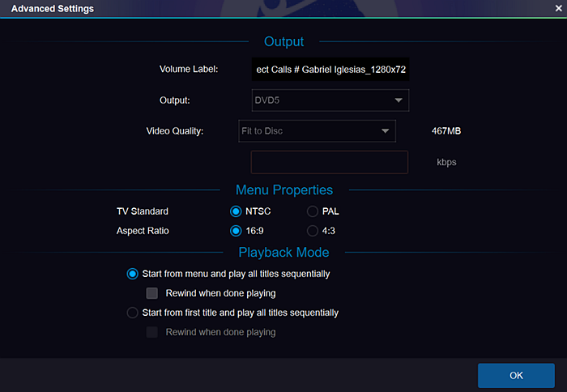Enable Rewind when done playing under menu mode

[x=152, y=293]
